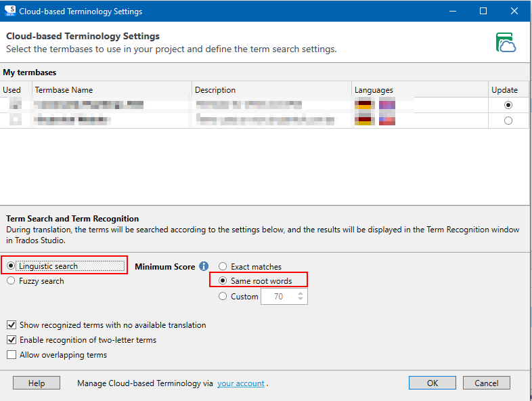
Task: Toggle Show recognized terms with no translation
Action: [12, 325]
